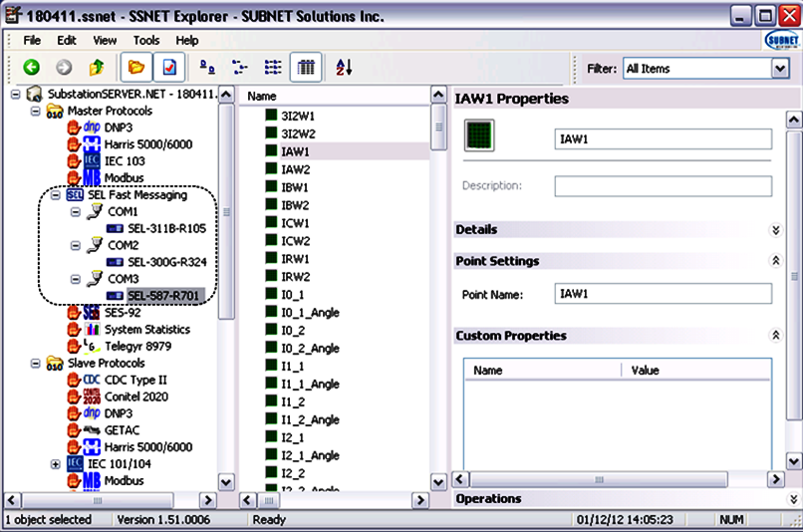The image size is (803, 532).
Task: Select System Statistics in tree
Action: 147,329
